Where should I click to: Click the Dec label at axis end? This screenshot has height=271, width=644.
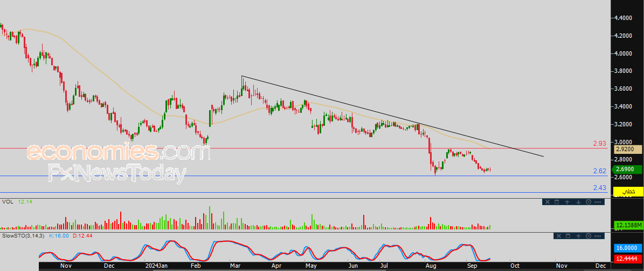pyautogui.click(x=599, y=266)
